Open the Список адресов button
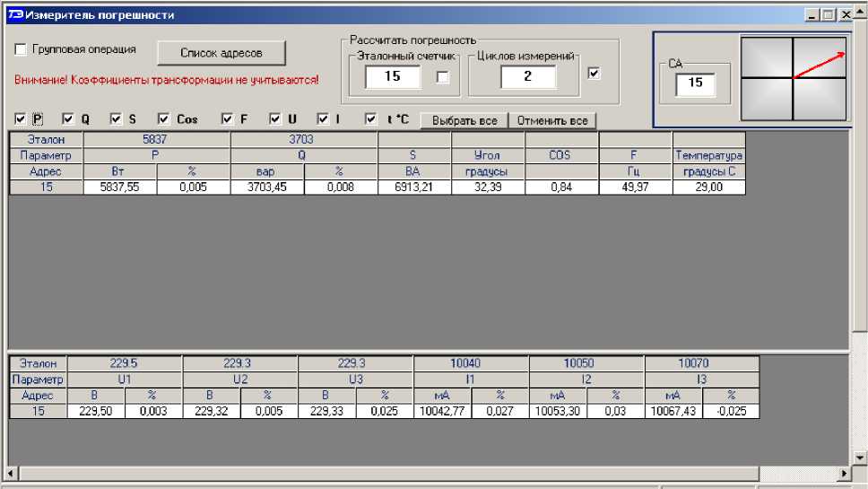 [x=221, y=53]
